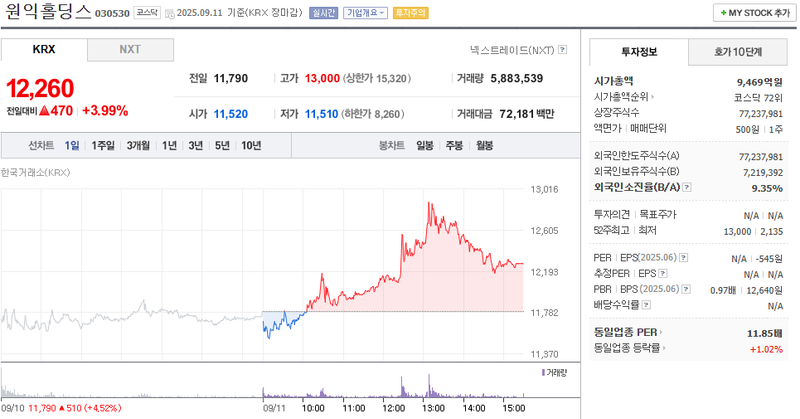Screen dimensions: 800x419
Task: Click the 한국거래소(KRX) chart label
Action: [36, 172]
